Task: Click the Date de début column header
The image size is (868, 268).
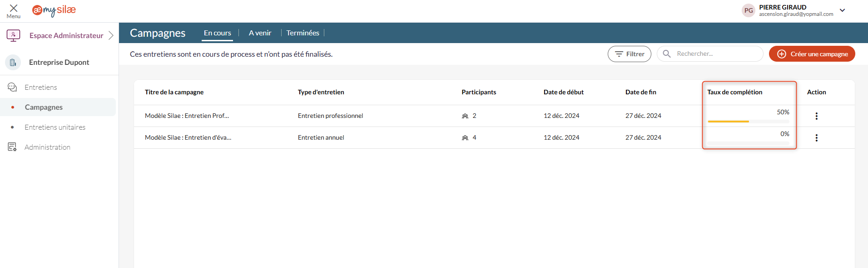Action: pyautogui.click(x=564, y=92)
